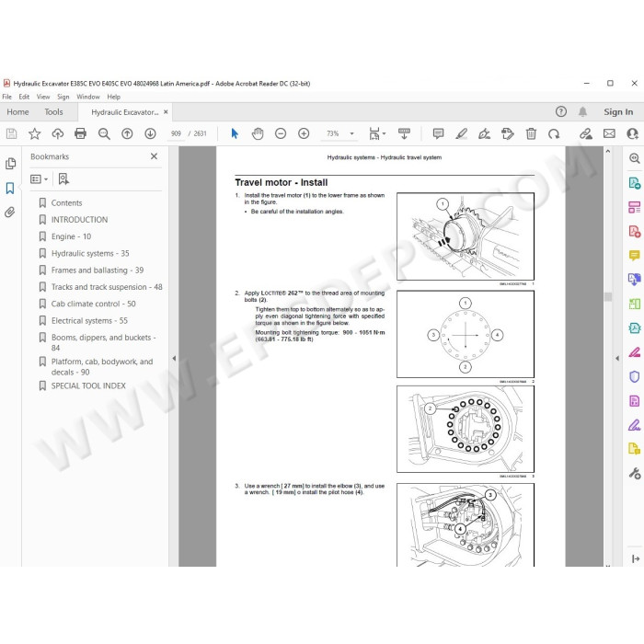Open the Window menu
Screen dimensions: 644x644
pos(88,97)
